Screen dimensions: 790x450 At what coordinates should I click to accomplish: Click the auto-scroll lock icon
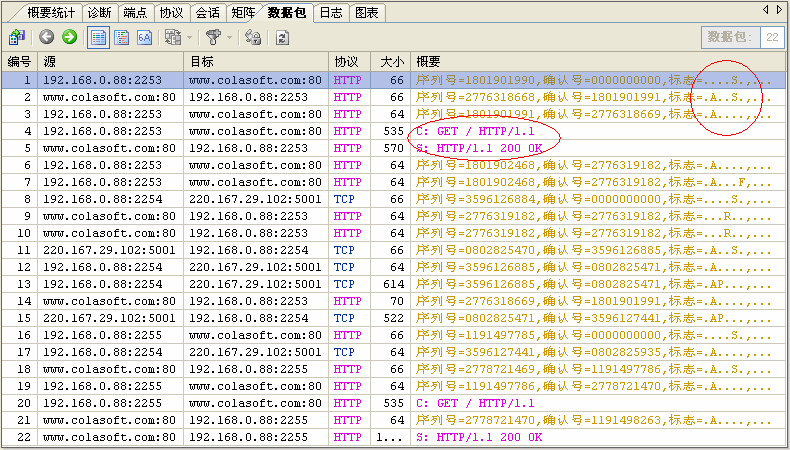pyautogui.click(x=252, y=37)
